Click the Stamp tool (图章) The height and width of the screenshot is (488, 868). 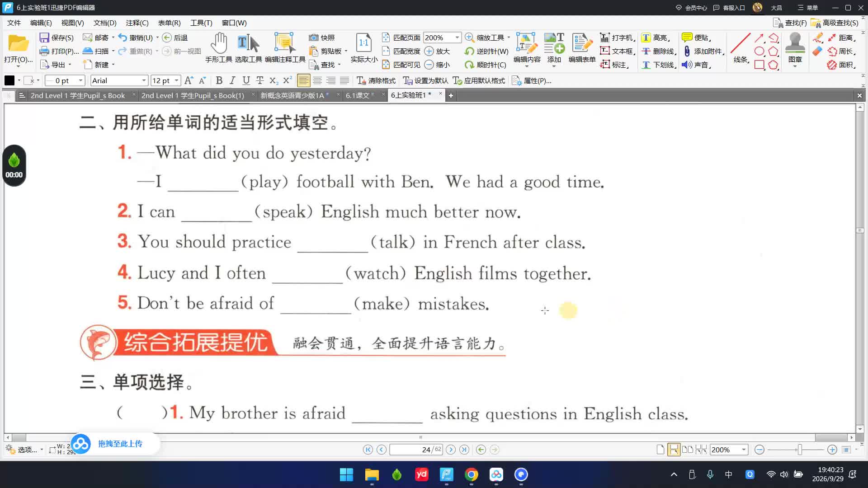795,48
